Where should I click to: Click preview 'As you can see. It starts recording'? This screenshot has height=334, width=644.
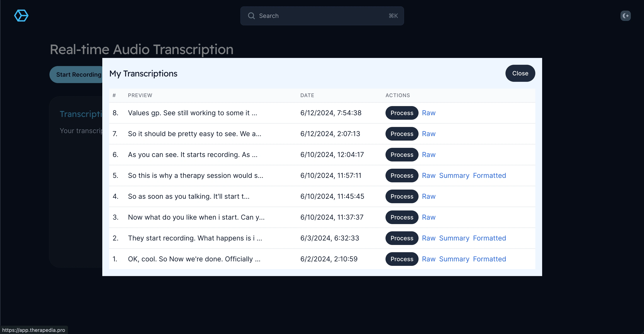192,155
